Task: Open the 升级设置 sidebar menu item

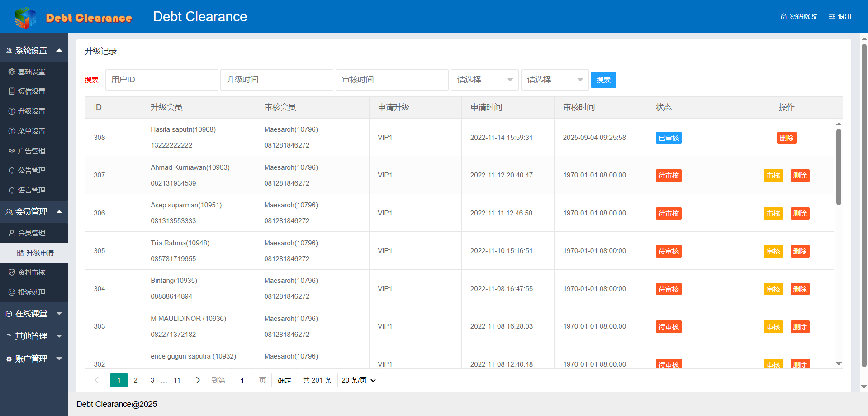Action: point(31,111)
